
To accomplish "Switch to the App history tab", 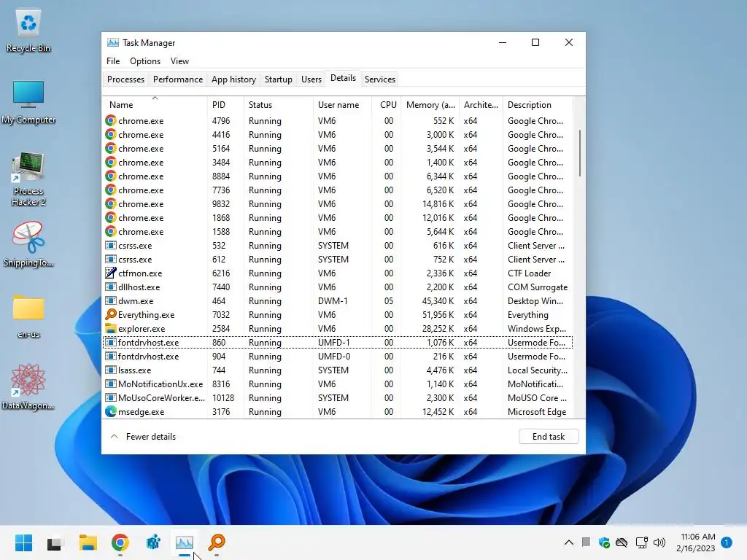I will point(233,79).
